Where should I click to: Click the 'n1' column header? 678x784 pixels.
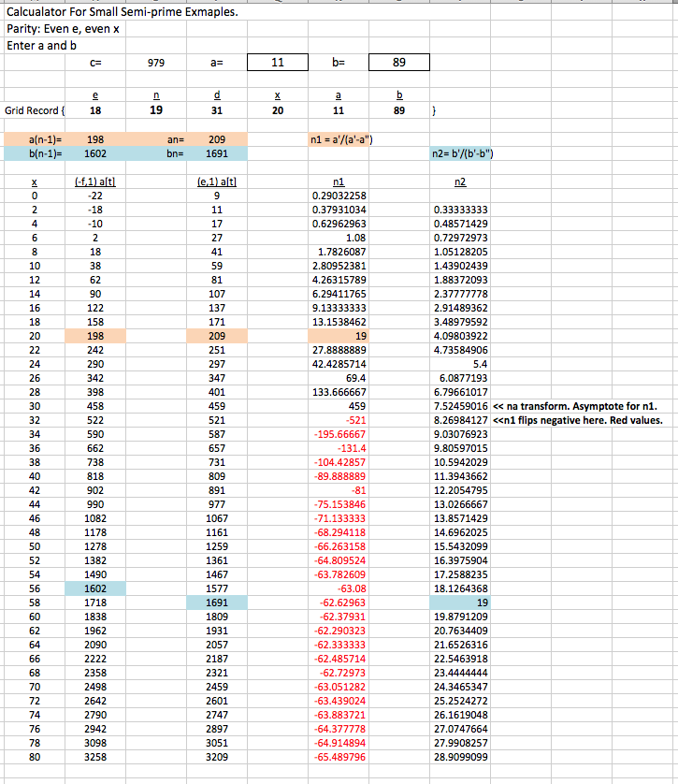pyautogui.click(x=339, y=182)
